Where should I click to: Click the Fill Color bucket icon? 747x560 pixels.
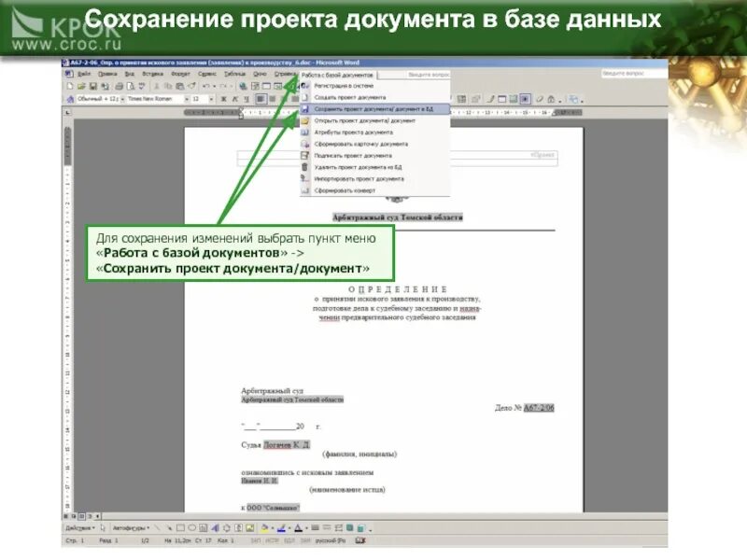tap(265, 527)
